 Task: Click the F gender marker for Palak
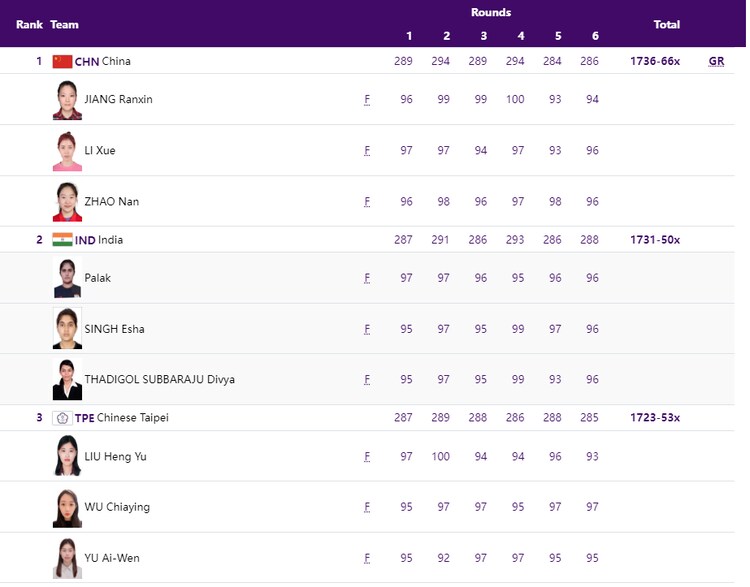tap(367, 278)
